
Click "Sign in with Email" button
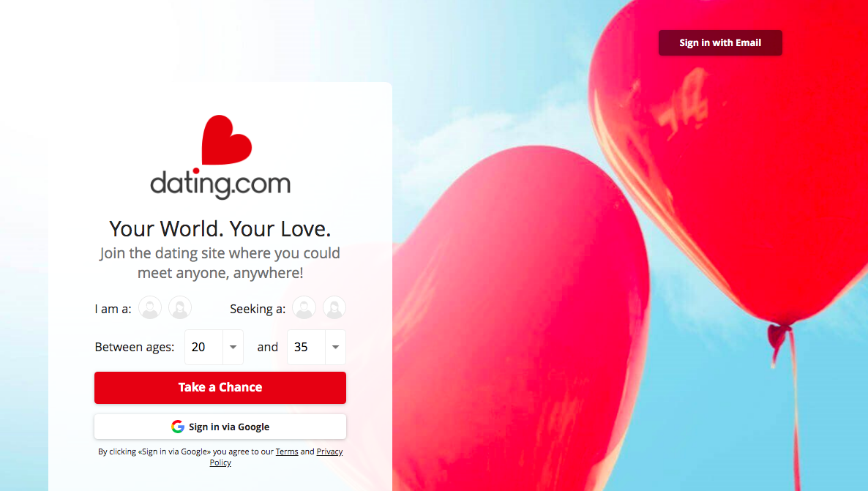pyautogui.click(x=720, y=42)
